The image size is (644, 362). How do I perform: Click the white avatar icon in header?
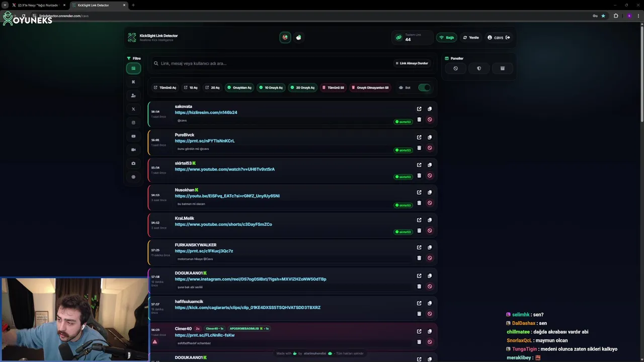coord(298,37)
